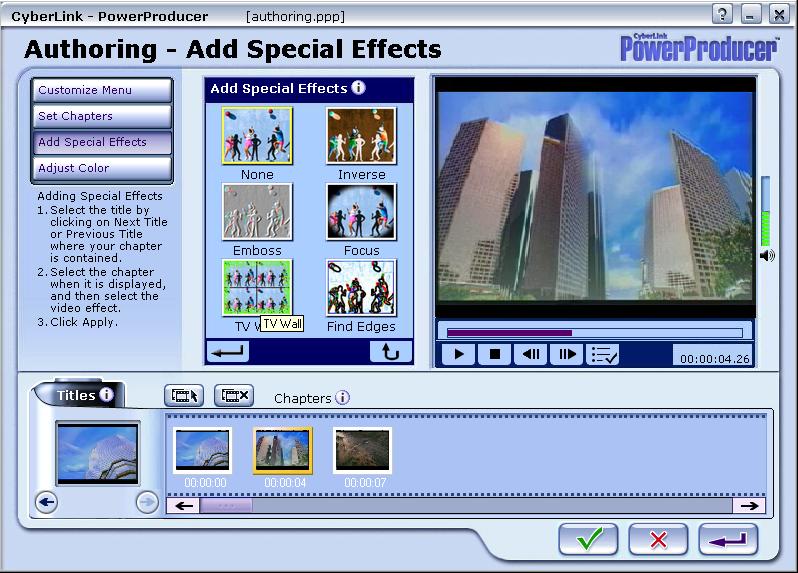798x573 pixels.
Task: Confirm with the green checkmark button
Action: point(588,539)
